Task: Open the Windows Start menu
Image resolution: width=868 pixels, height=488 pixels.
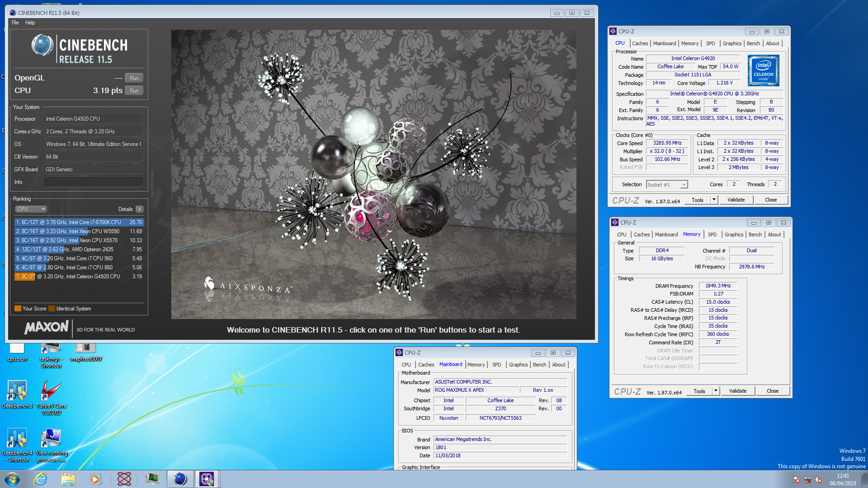Action: (x=12, y=479)
